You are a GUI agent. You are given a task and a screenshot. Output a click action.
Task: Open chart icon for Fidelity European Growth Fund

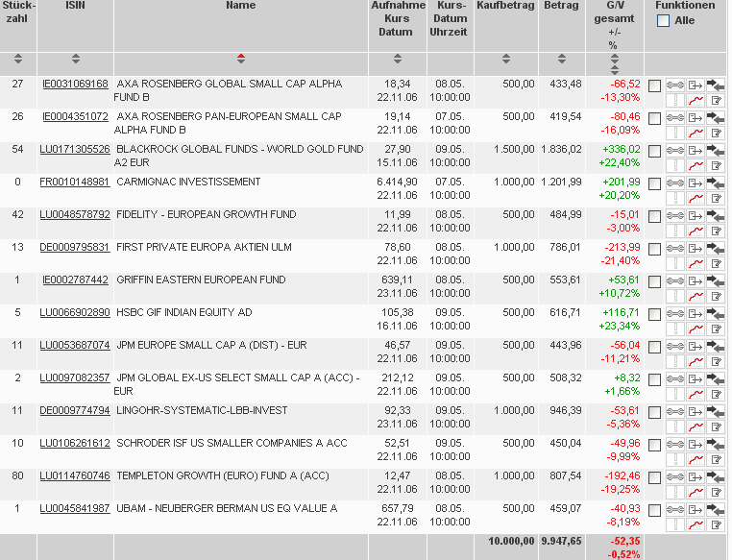[695, 231]
